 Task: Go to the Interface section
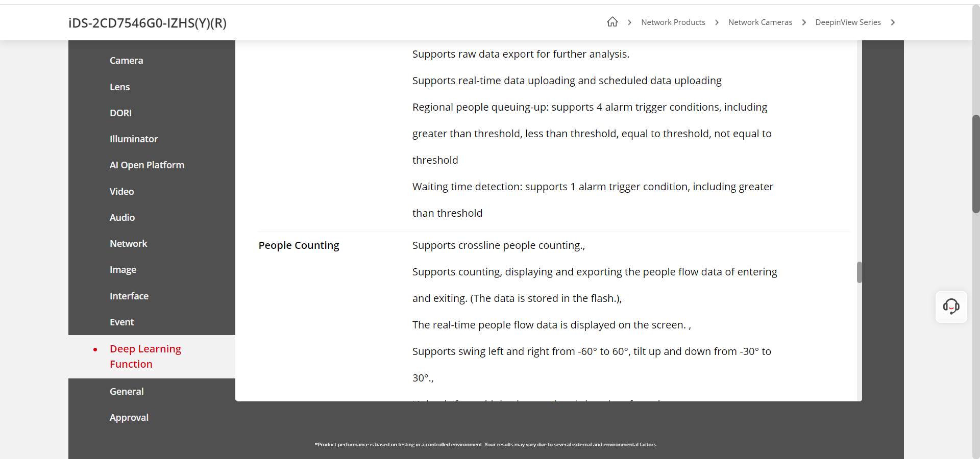point(129,296)
